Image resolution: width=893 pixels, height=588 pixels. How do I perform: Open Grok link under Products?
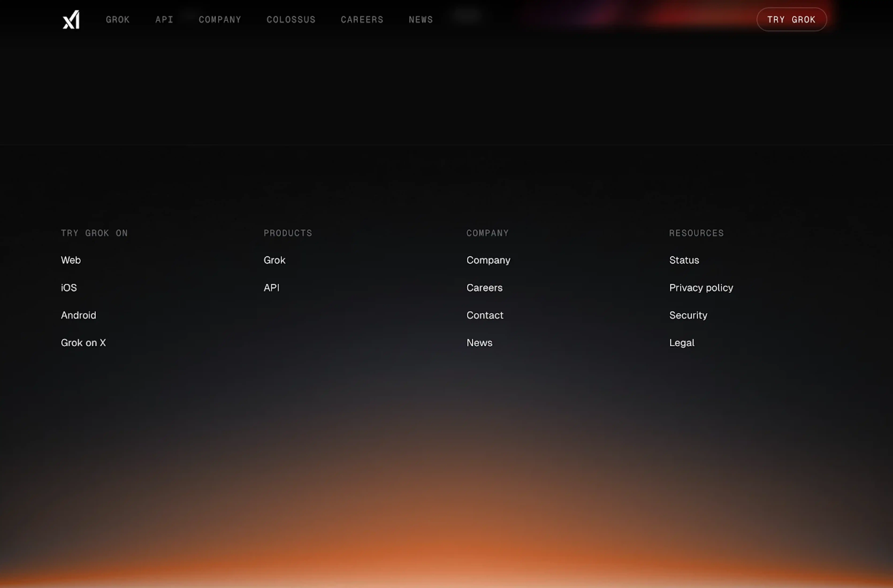pyautogui.click(x=274, y=260)
